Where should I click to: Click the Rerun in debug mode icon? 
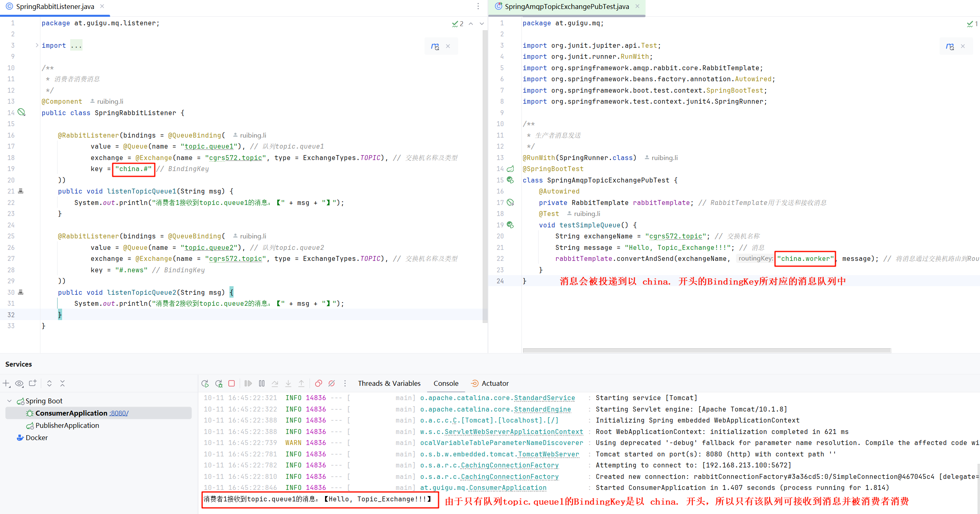[219, 383]
